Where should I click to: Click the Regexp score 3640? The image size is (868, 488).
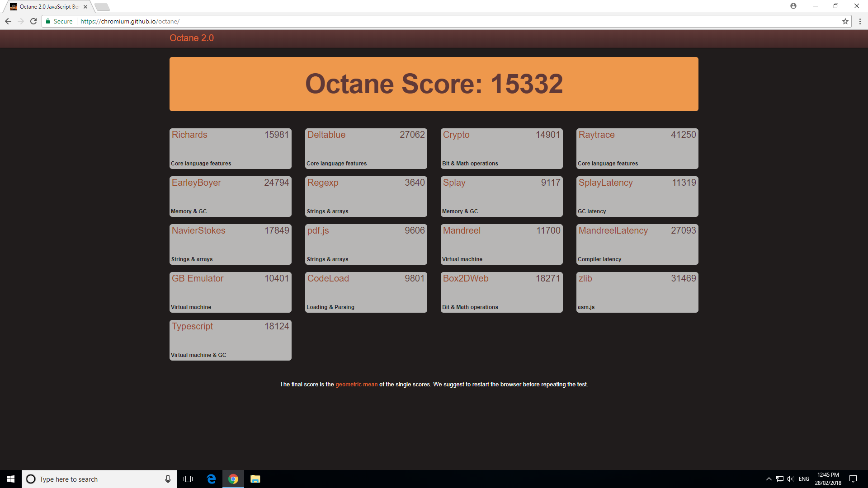tap(415, 183)
